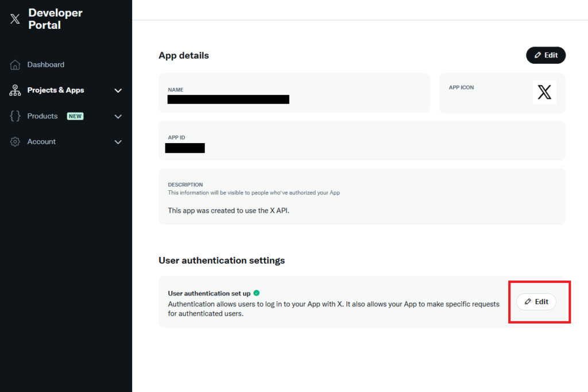Click the Dashboard home icon
This screenshot has height=392, width=588.
[16, 65]
